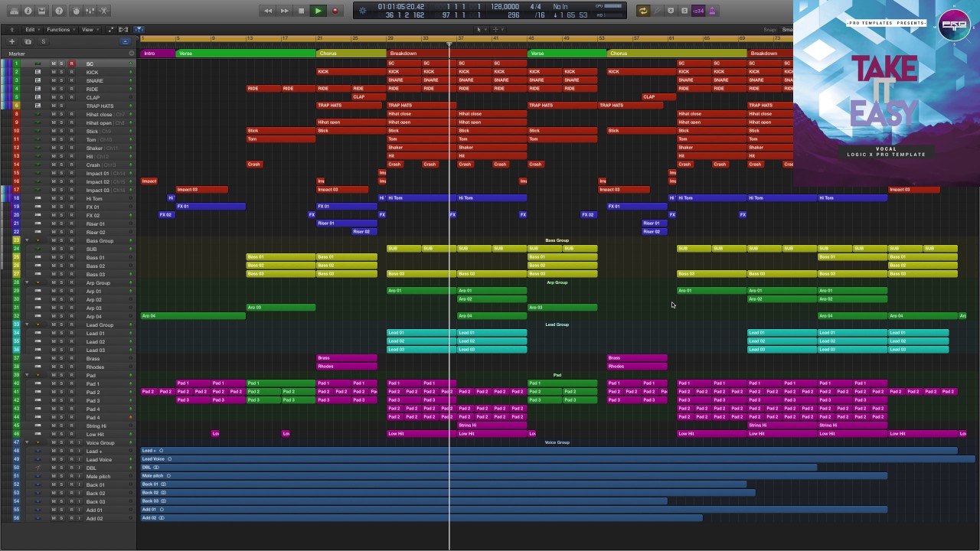Select the Lead Voice audio region
The height and width of the screenshot is (551, 980).
558,459
